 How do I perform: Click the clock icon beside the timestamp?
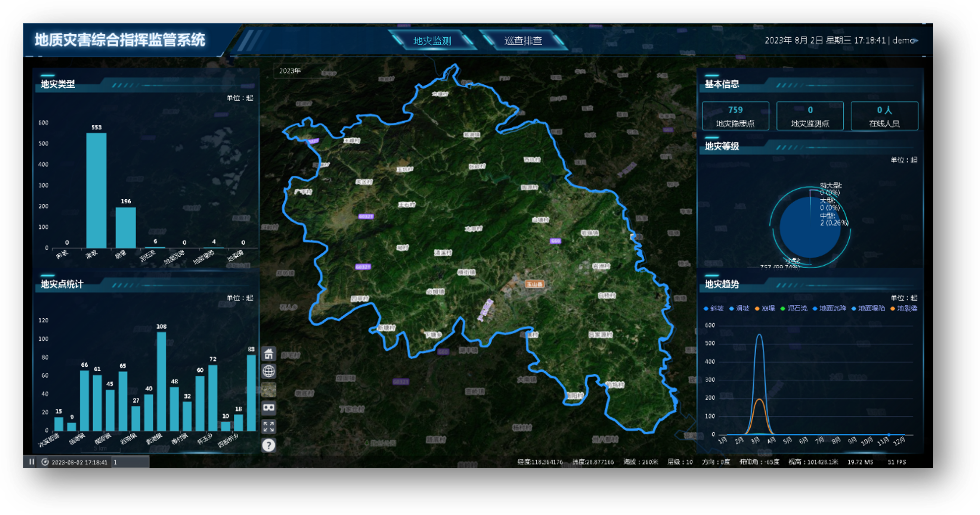coord(45,462)
